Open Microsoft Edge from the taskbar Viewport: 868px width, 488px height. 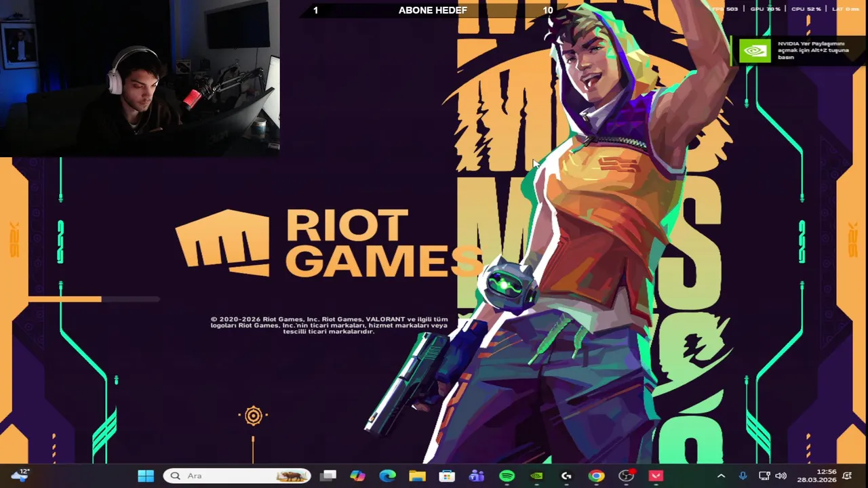[387, 476]
